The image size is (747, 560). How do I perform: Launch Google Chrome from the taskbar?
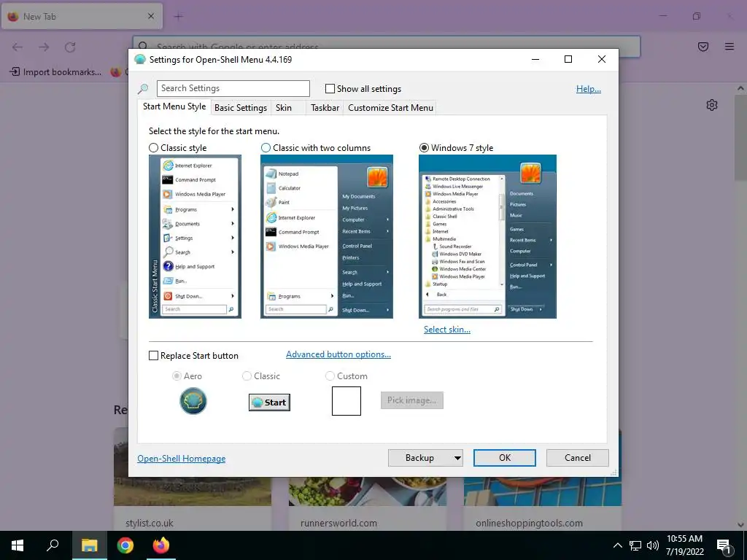[x=125, y=545]
